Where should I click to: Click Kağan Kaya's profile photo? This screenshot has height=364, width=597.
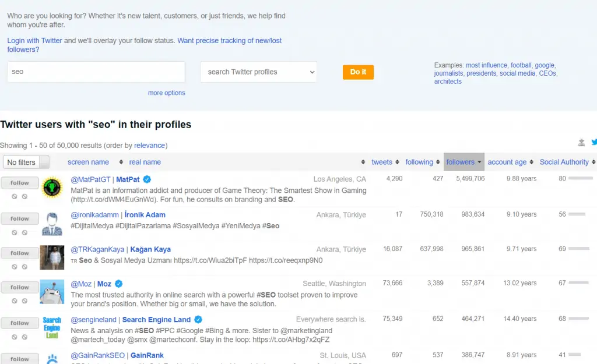(52, 257)
